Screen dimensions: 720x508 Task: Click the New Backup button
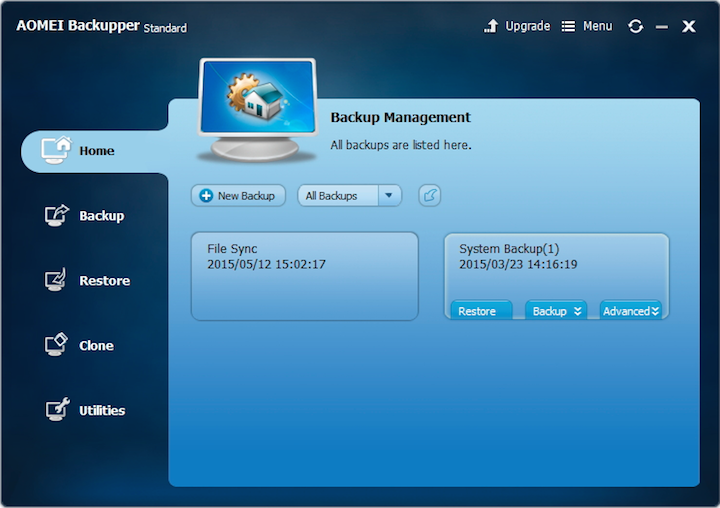click(x=238, y=196)
